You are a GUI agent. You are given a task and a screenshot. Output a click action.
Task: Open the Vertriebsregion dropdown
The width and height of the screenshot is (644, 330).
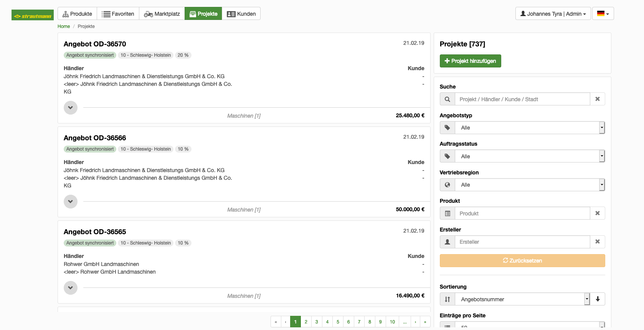[x=530, y=185]
